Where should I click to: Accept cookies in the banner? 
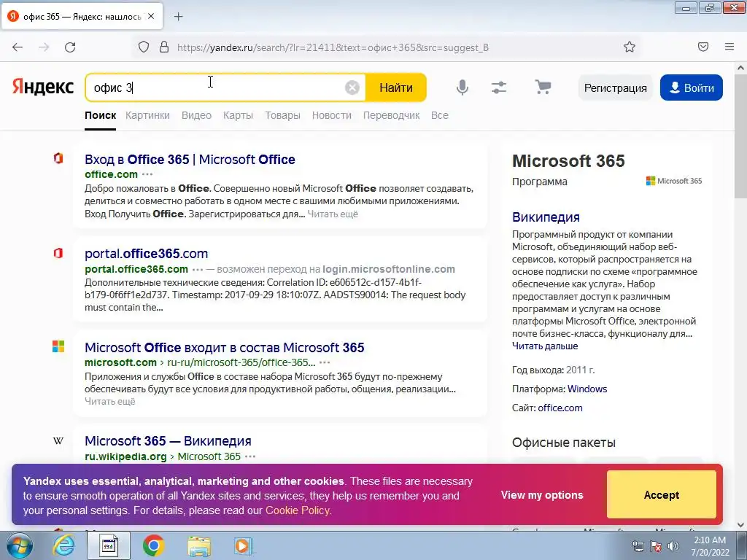pyautogui.click(x=661, y=495)
